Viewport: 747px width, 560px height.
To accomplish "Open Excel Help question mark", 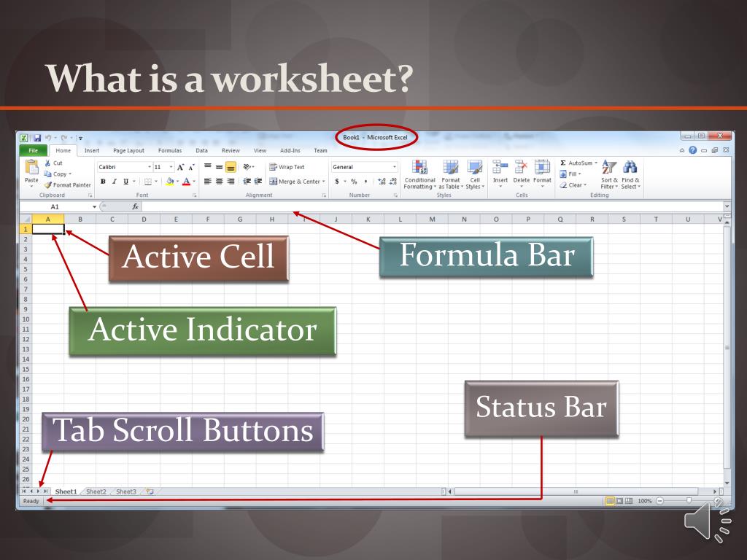I will [693, 150].
